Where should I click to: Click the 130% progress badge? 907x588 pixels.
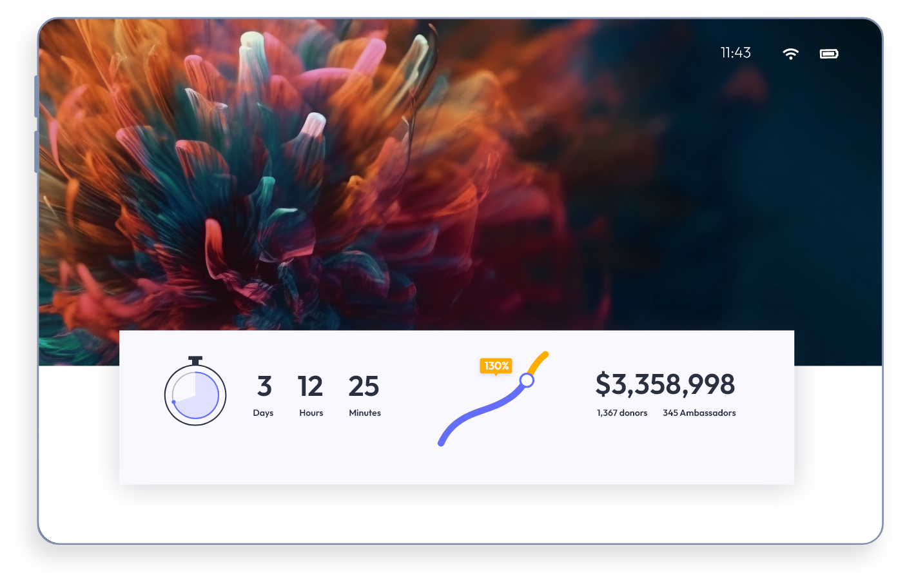(496, 366)
